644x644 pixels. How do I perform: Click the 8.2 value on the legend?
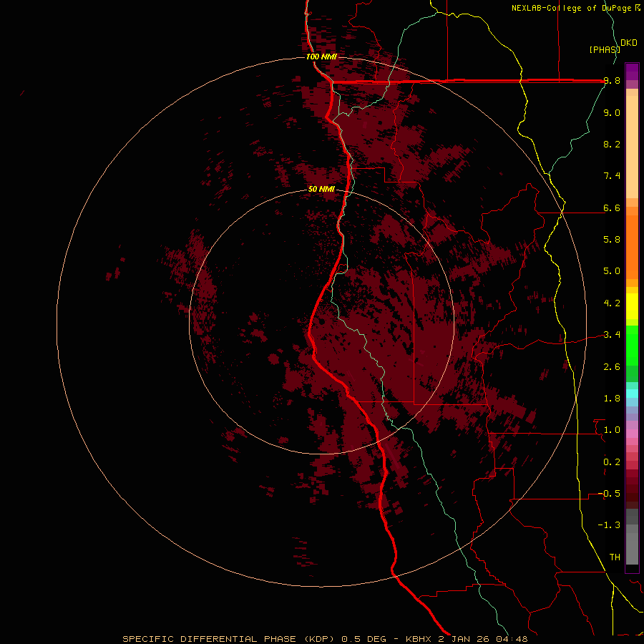click(612, 144)
